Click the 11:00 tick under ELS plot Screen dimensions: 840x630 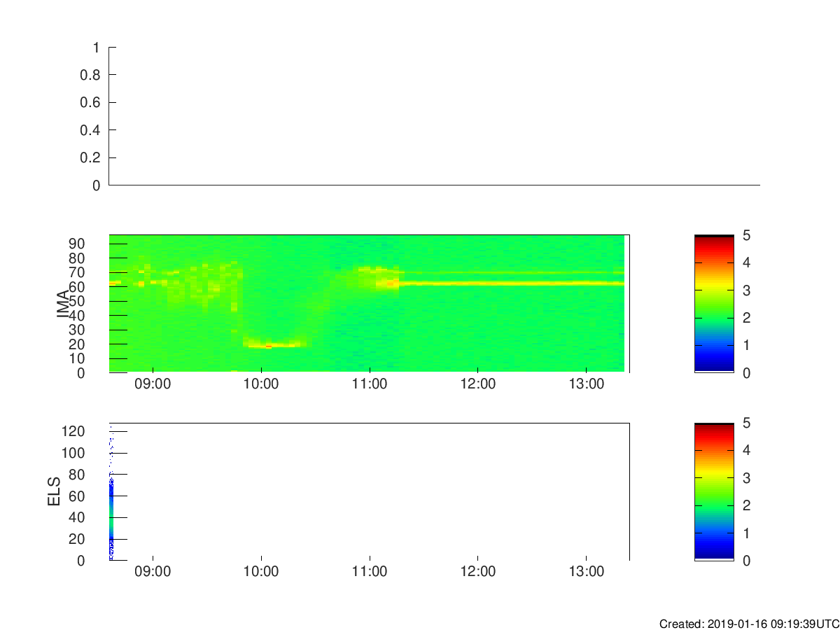coord(370,571)
